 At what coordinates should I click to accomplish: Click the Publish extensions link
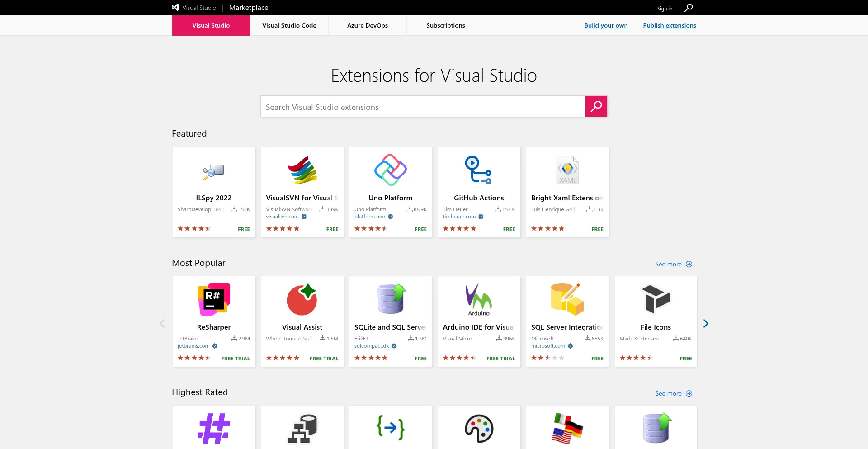(669, 25)
